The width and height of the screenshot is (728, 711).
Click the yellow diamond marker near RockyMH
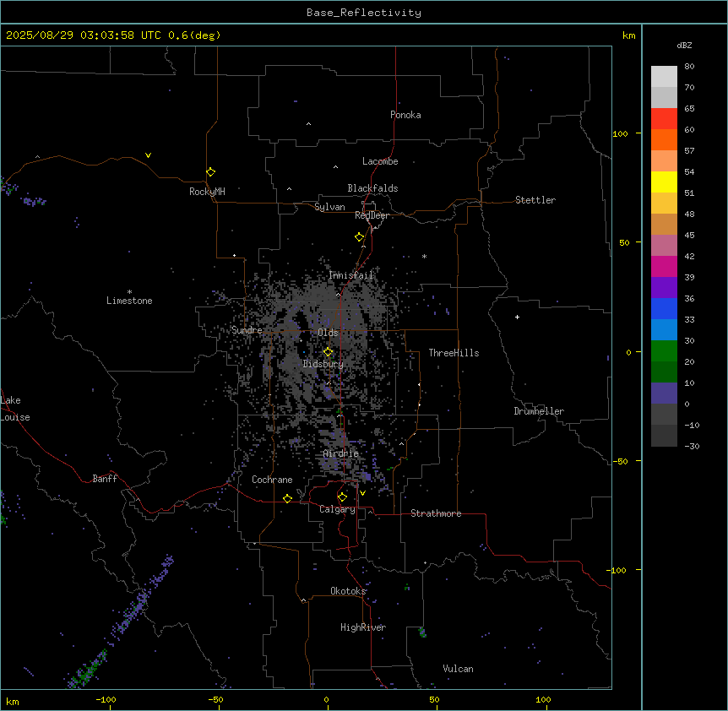pos(211,172)
